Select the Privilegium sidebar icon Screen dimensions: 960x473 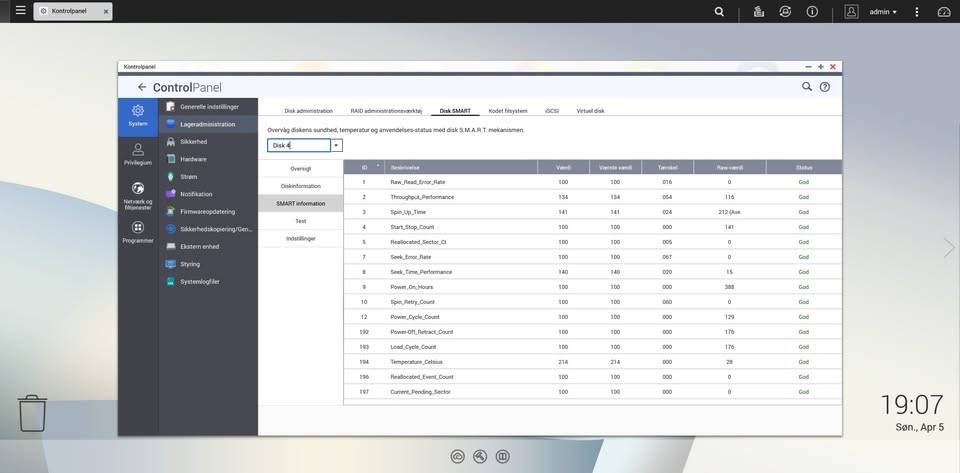tap(138, 154)
